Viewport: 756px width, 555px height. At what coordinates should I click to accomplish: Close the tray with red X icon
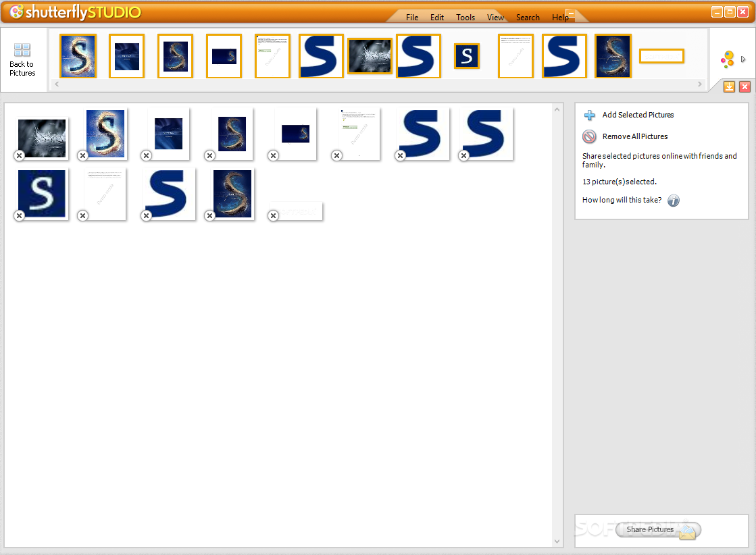[x=745, y=86]
